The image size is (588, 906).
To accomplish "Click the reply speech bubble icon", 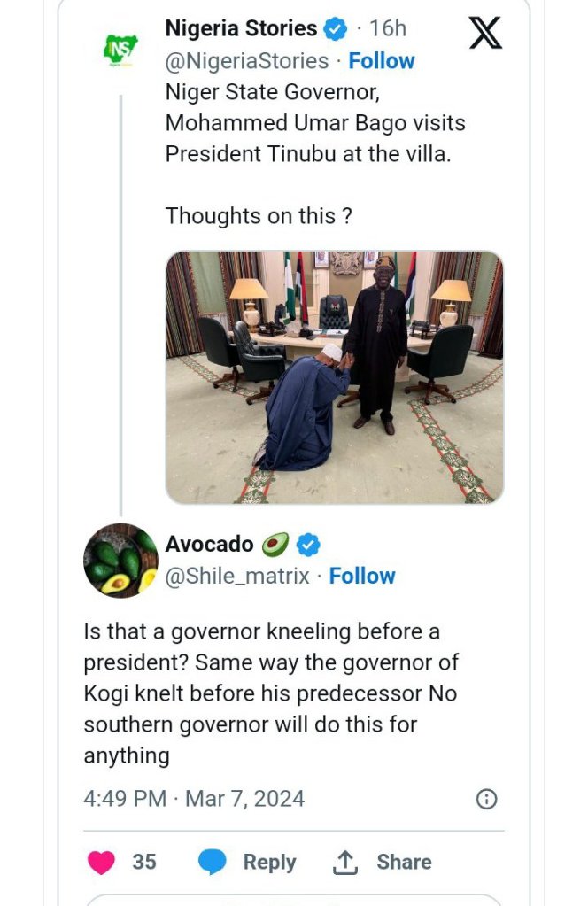I will (213, 862).
